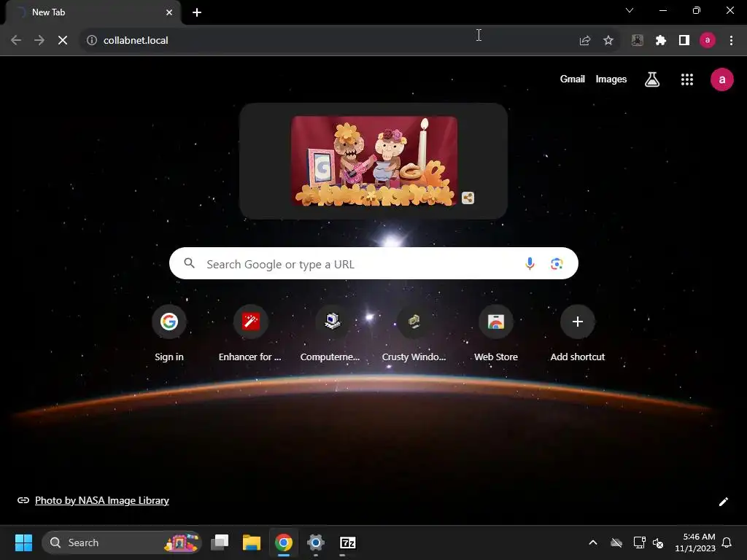
Task: Click Chrome icon on taskbar
Action: [284, 542]
